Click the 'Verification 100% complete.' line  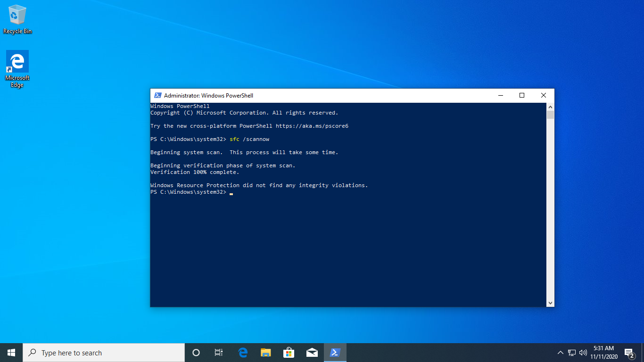coord(195,172)
